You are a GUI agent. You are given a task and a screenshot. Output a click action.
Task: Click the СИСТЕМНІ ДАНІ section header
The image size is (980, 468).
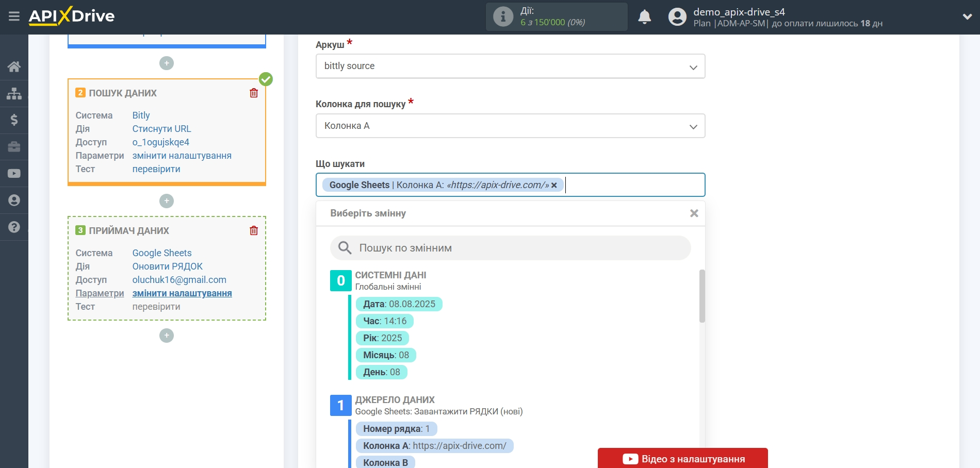coord(390,275)
